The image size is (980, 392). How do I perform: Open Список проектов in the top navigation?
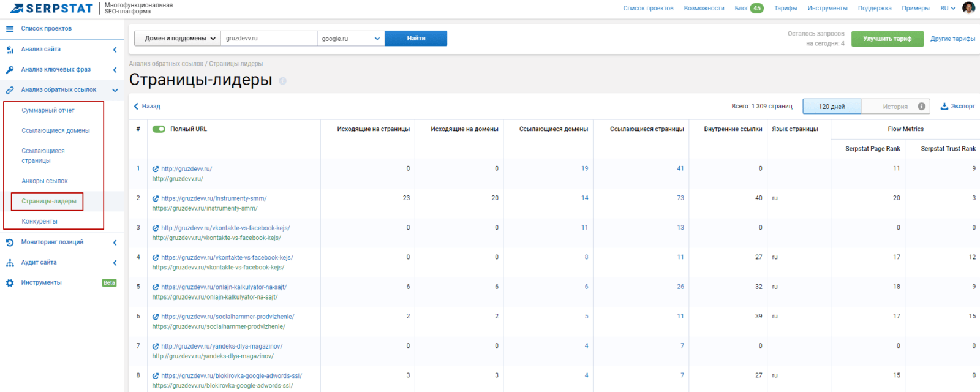648,8
